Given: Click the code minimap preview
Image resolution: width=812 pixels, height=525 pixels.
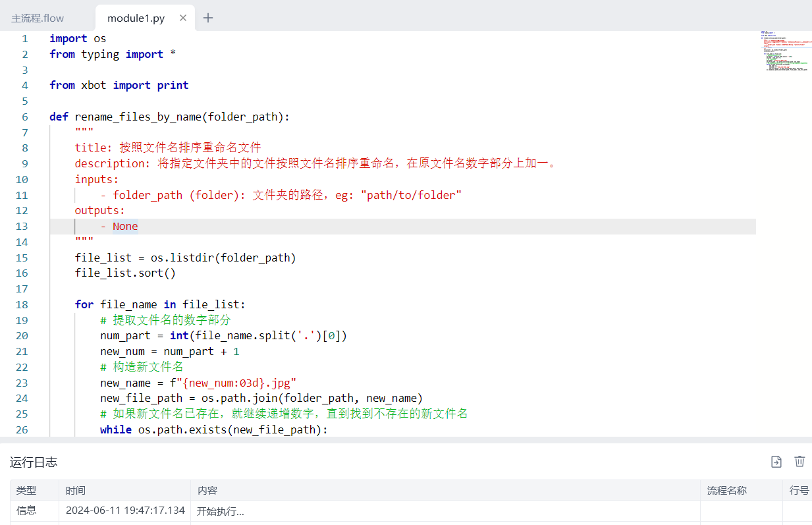Looking at the screenshot, I should pos(785,50).
